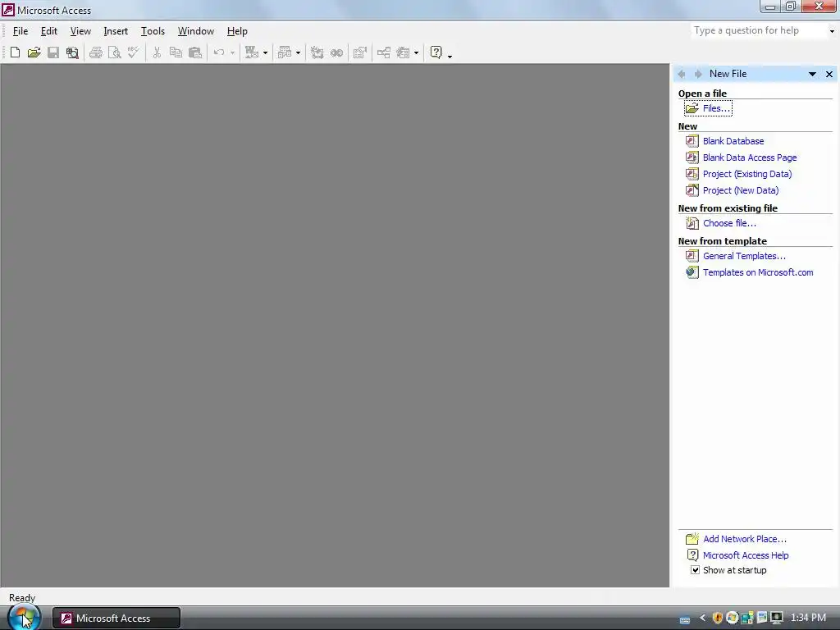Screen dimensions: 840x630
Task: Click the keyboard icon in system tray
Action: (685, 620)
